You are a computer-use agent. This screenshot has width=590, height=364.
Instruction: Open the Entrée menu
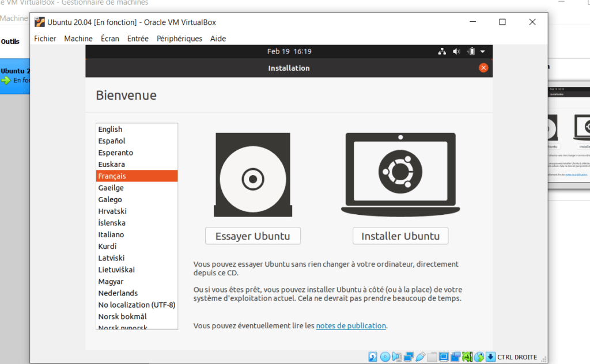138,39
